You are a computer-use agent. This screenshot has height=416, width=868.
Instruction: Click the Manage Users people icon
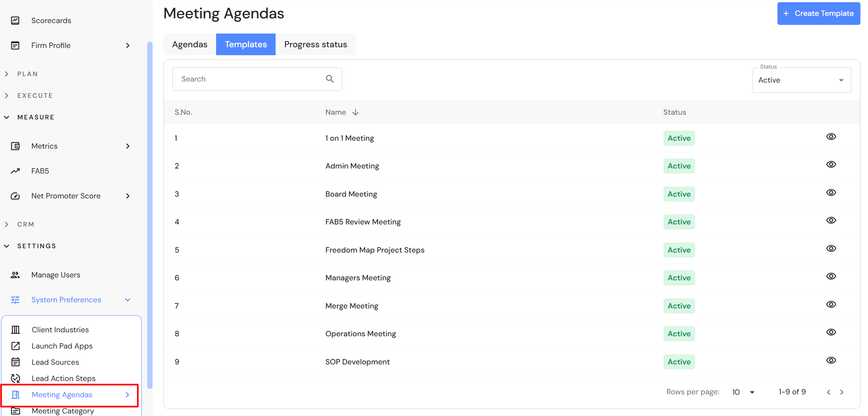15,275
